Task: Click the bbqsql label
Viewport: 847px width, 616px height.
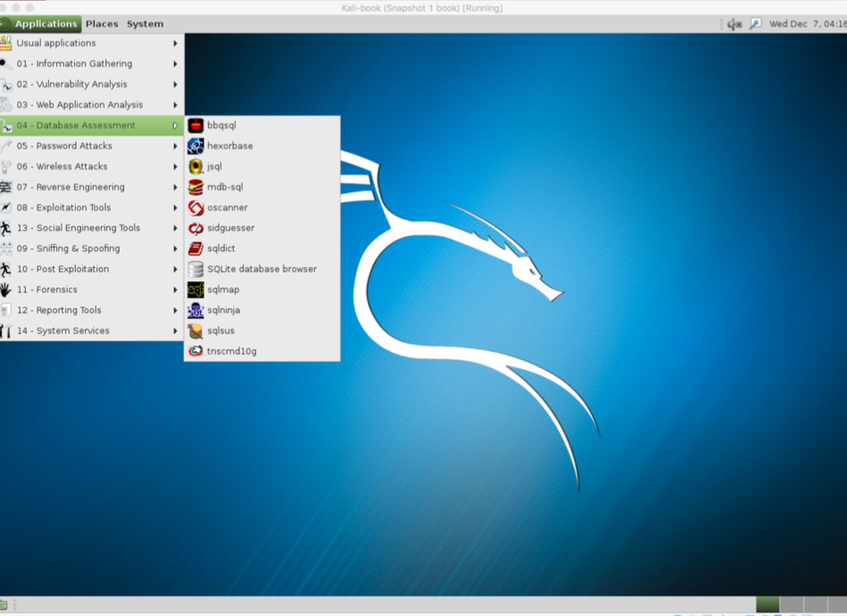Action: (221, 125)
